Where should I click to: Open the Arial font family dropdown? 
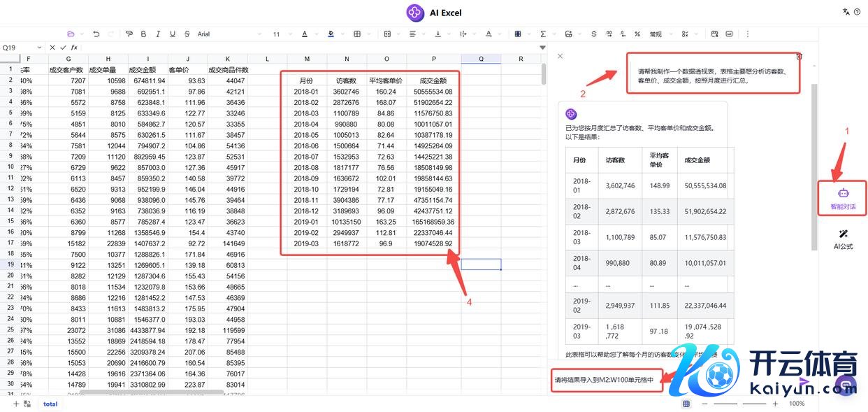[227, 34]
